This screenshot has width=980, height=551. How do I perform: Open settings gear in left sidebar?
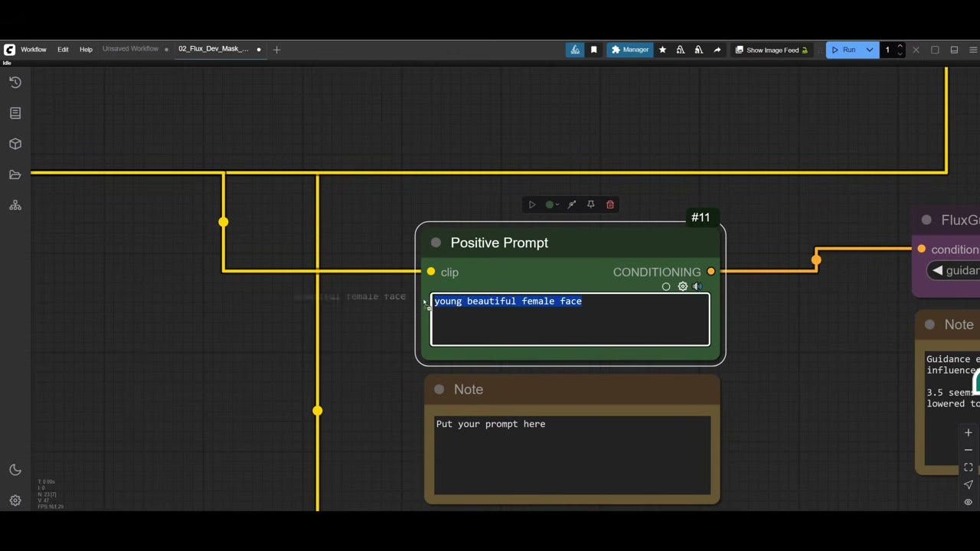[15, 500]
